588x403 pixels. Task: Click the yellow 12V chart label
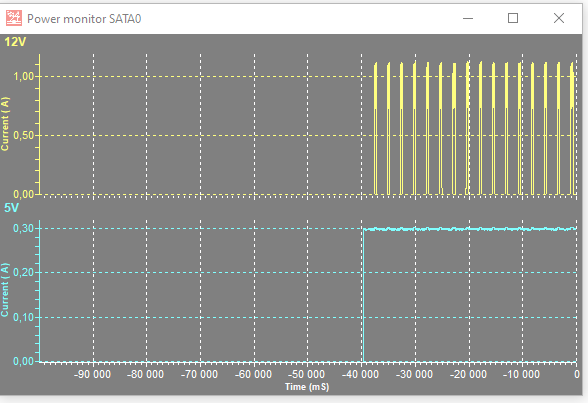(15, 42)
